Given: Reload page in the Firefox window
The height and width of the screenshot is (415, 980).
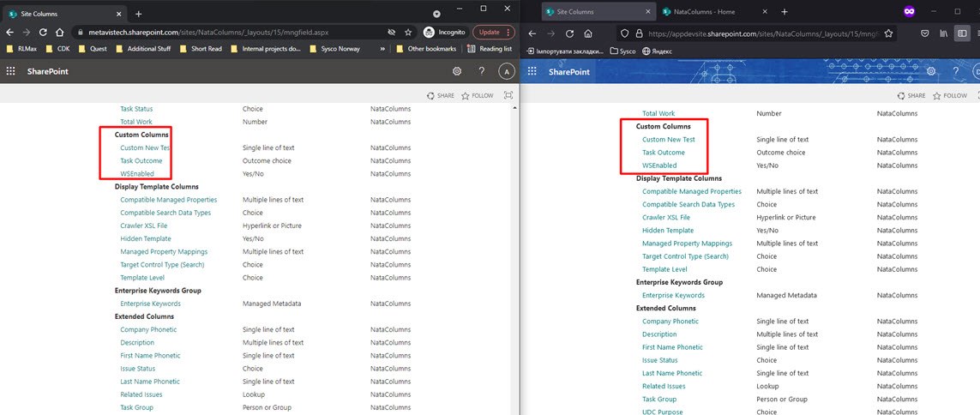Looking at the screenshot, I should [x=569, y=33].
